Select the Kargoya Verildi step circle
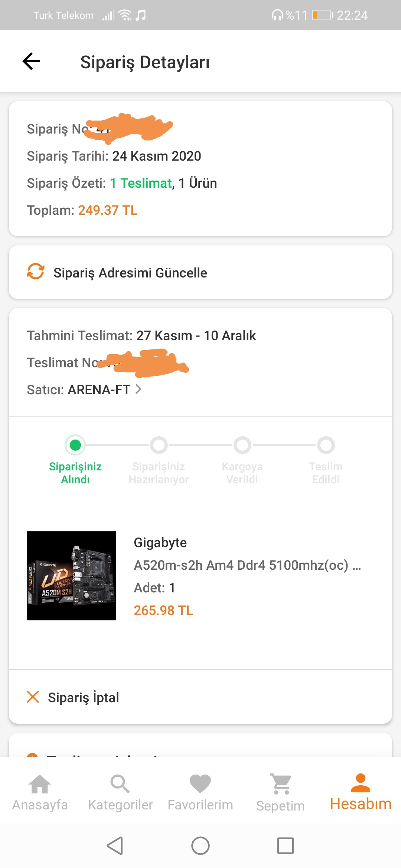 (242, 445)
